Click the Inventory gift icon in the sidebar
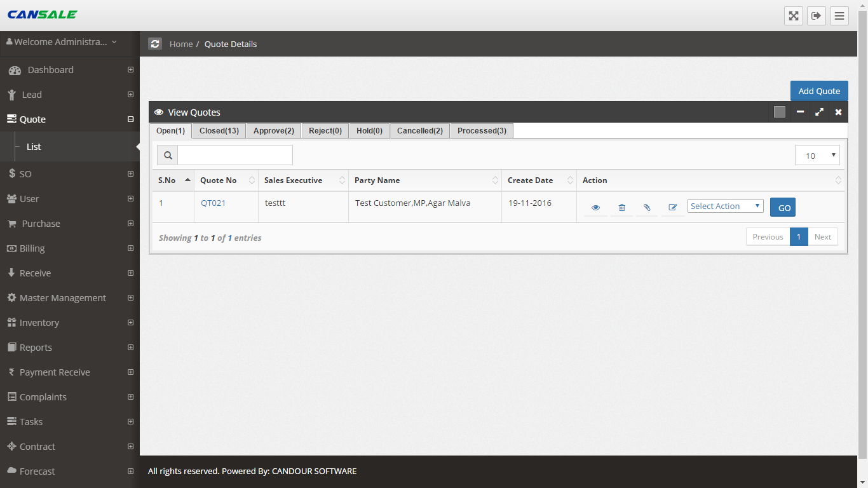Image resolution: width=868 pixels, height=488 pixels. coord(11,322)
